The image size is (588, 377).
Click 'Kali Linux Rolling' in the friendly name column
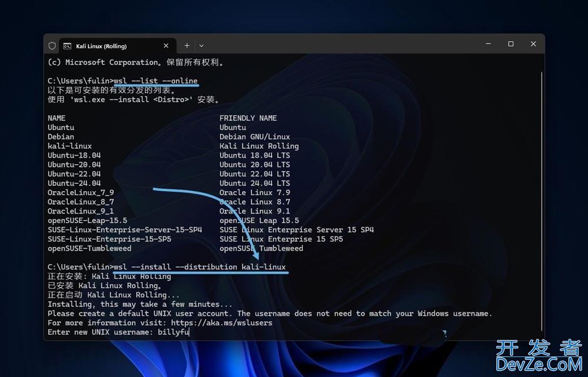click(x=259, y=146)
